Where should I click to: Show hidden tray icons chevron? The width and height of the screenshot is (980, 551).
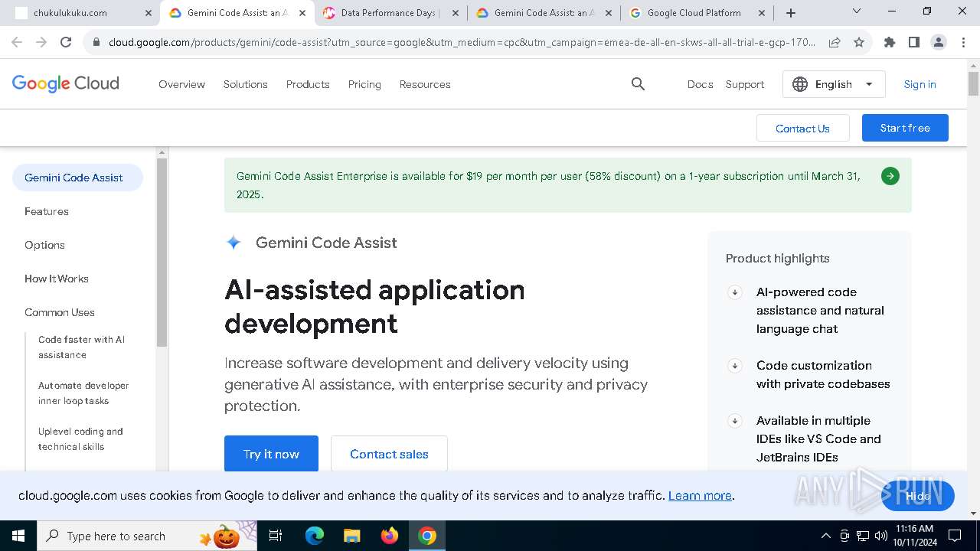[x=825, y=536]
